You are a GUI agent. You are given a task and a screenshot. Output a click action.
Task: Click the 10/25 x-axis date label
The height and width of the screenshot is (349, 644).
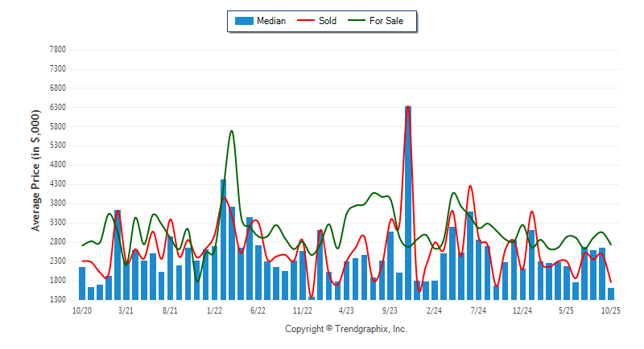click(x=611, y=310)
